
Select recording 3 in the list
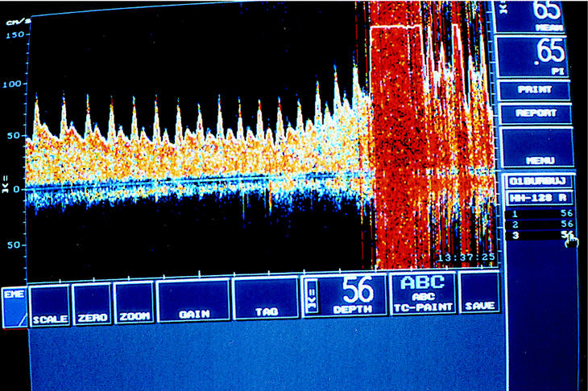[x=540, y=235]
